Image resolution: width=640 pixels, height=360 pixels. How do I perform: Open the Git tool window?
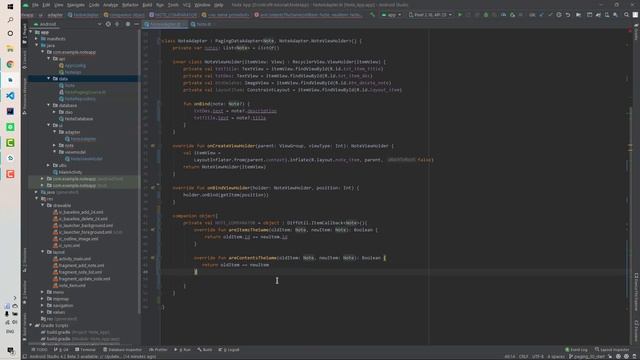[61, 350]
